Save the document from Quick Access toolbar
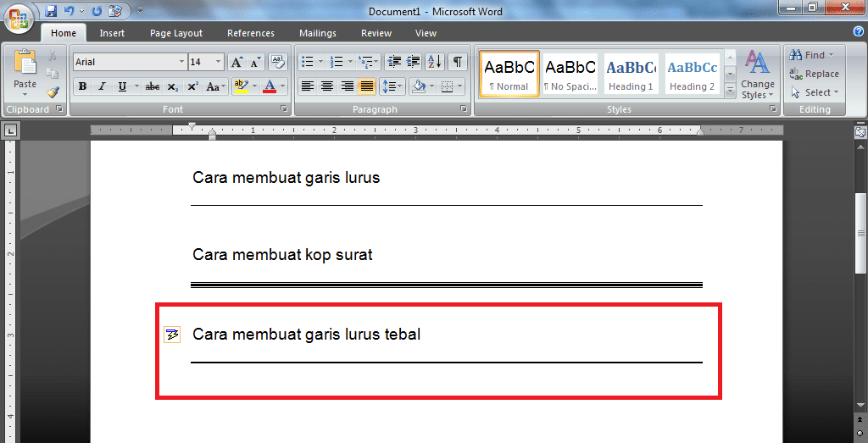The image size is (868, 443). click(51, 10)
